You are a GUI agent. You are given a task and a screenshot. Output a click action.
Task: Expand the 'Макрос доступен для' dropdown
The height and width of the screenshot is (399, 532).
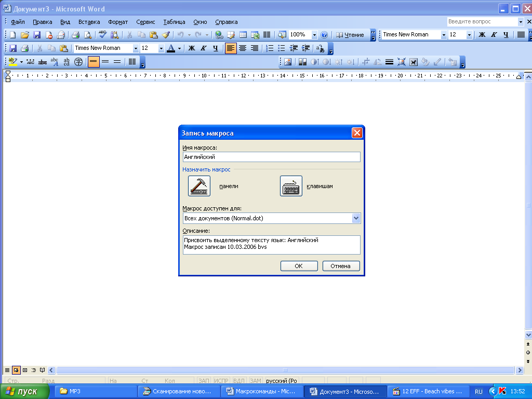(x=356, y=218)
